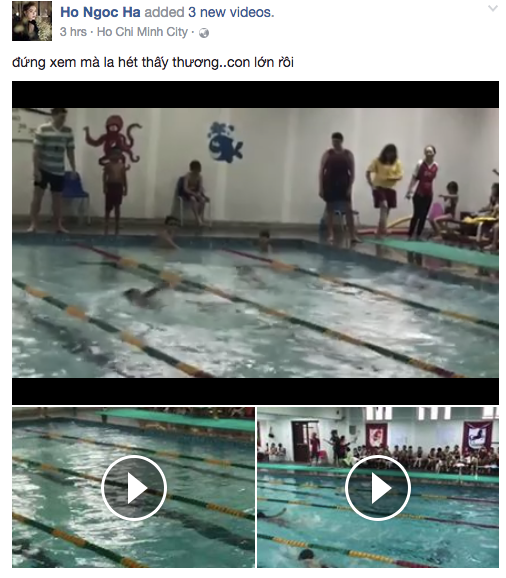Click the public globe privacy icon

[204, 33]
